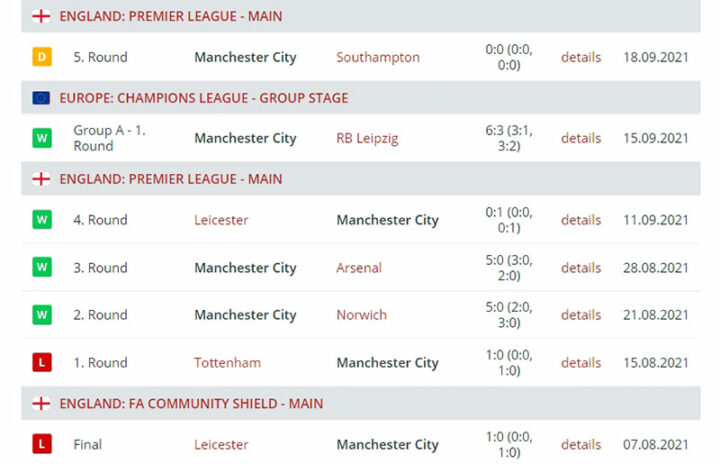Click the Norwich team name

point(361,314)
